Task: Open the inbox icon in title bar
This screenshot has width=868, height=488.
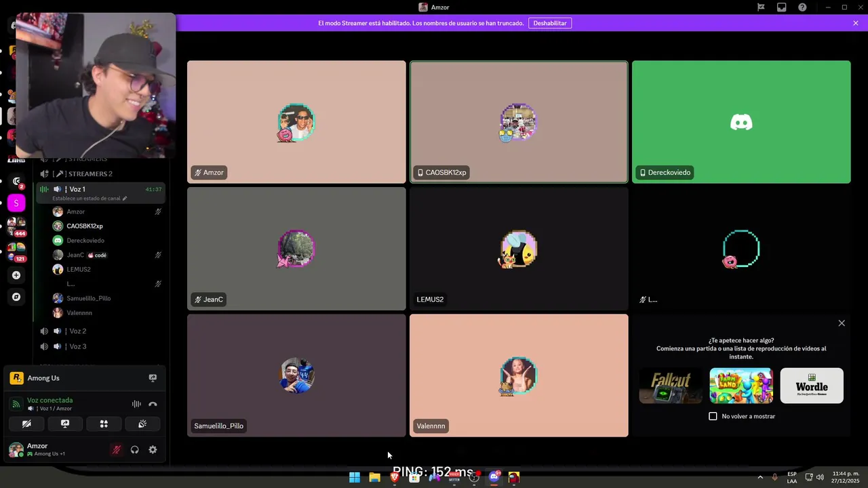Action: pos(782,7)
